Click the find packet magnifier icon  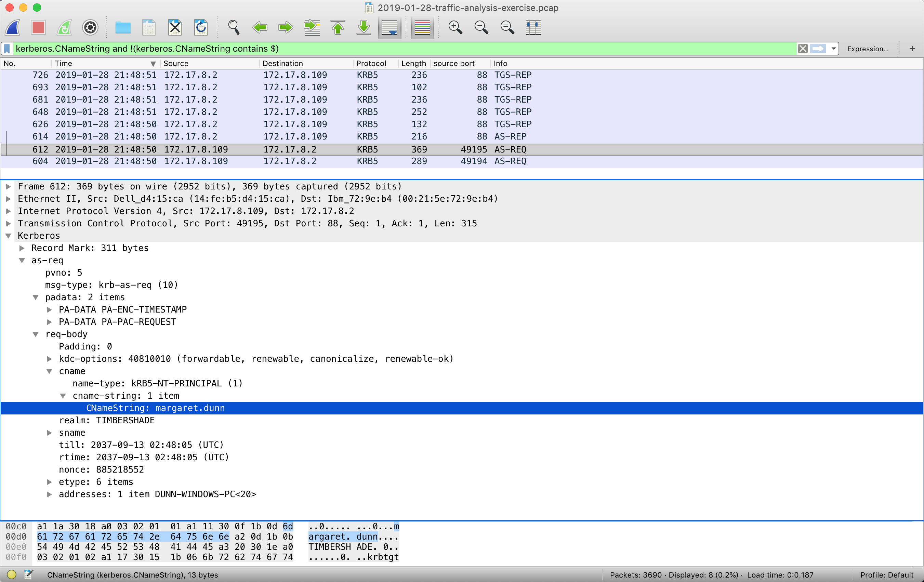(234, 28)
